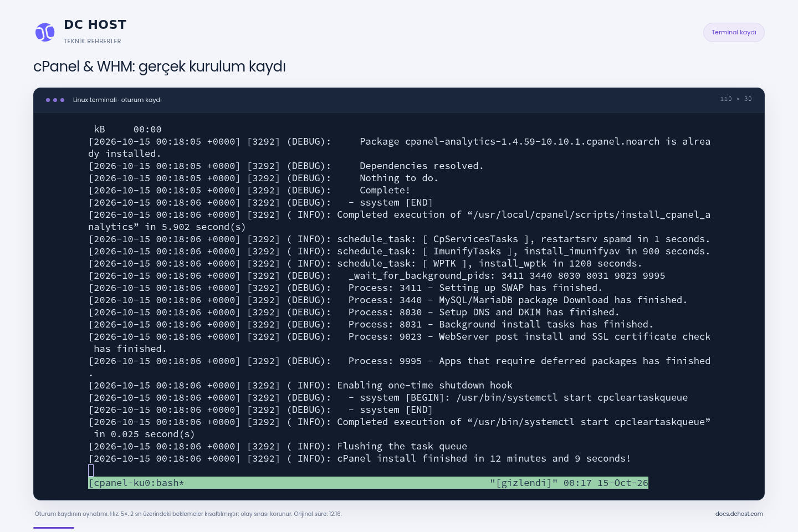Click the 'in 0.025 second(s)' line
This screenshot has width=798, height=532.
pos(144,434)
